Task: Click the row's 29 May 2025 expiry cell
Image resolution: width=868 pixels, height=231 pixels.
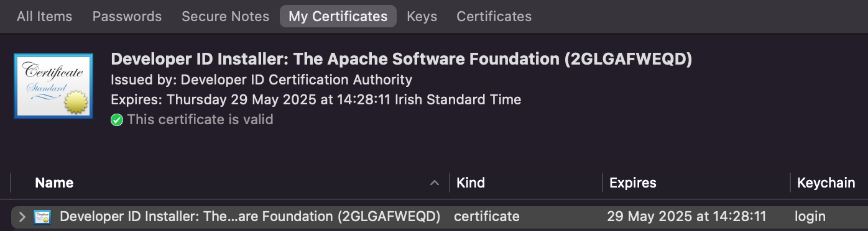Action: 686,217
